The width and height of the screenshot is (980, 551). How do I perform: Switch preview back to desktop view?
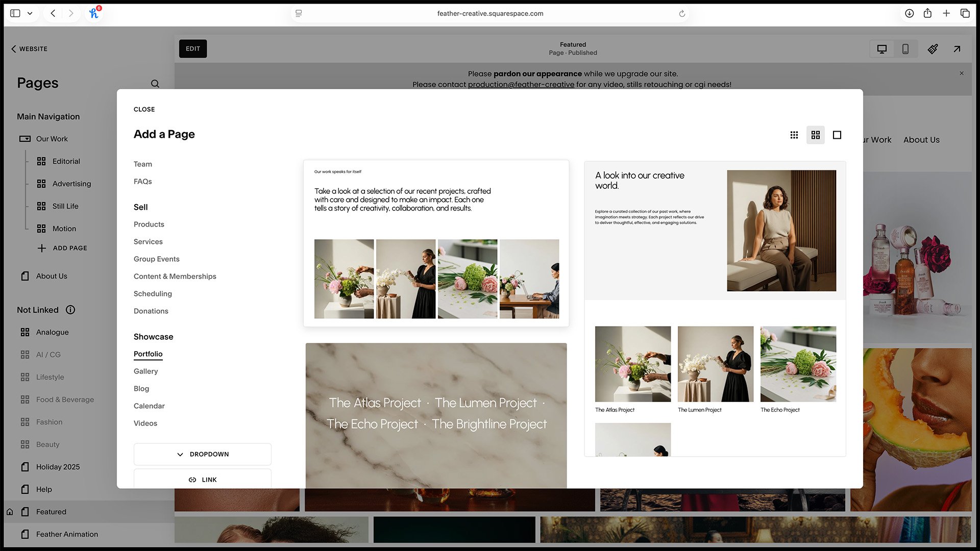[x=881, y=48]
